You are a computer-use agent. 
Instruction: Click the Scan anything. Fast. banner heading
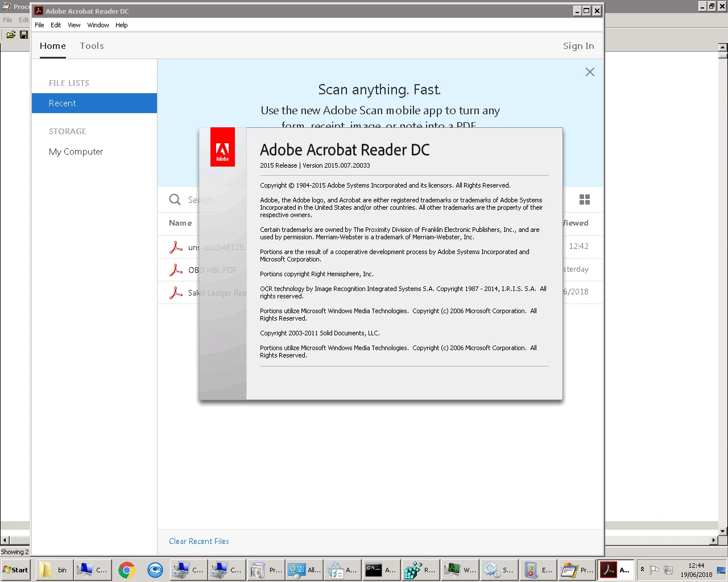(379, 90)
